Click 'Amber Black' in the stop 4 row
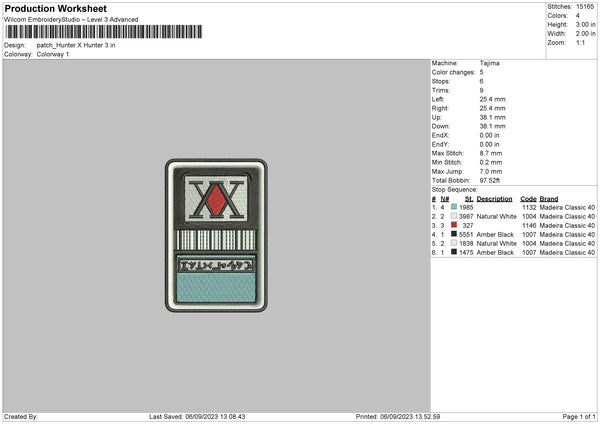600x424 pixels. point(495,235)
